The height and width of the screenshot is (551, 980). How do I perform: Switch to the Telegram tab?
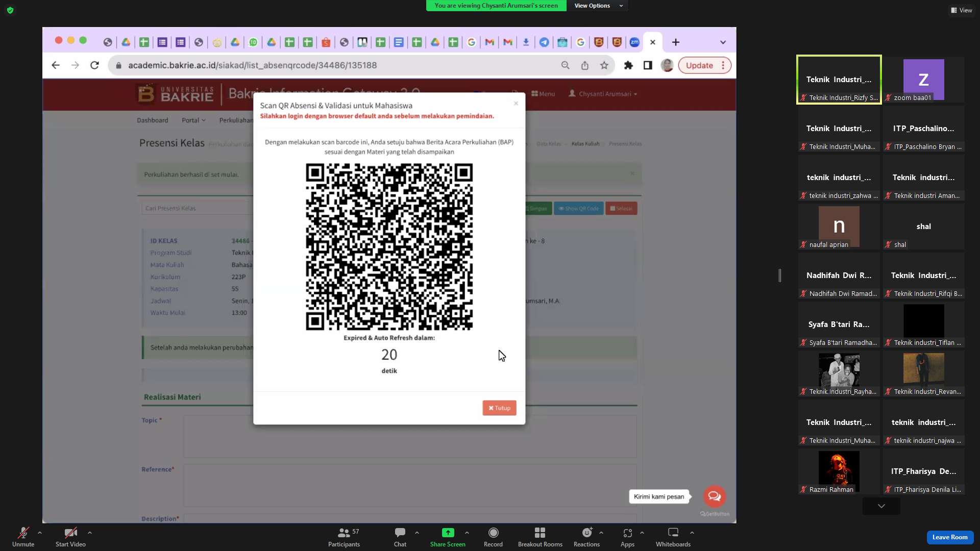(x=544, y=42)
